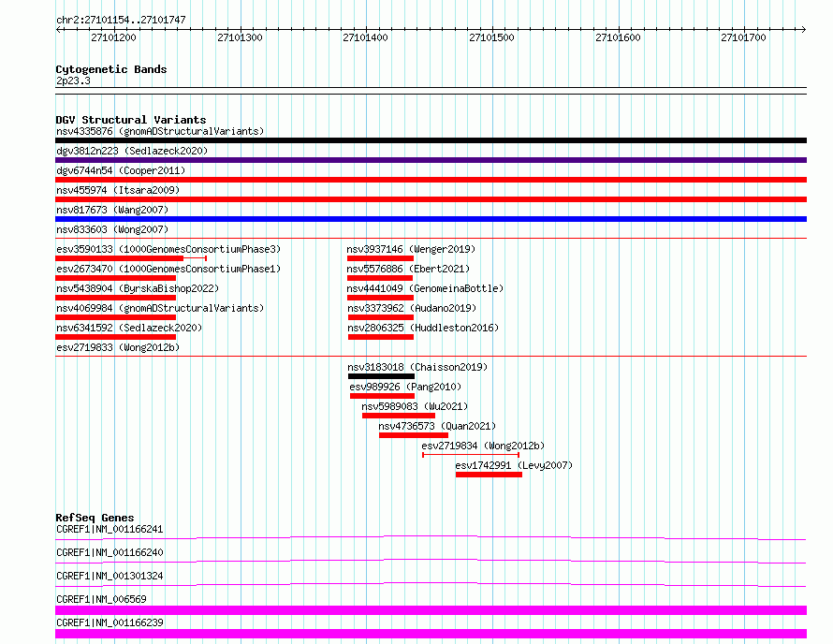
Task: Click the blue nsv817673 variant bar
Action: pos(431,219)
